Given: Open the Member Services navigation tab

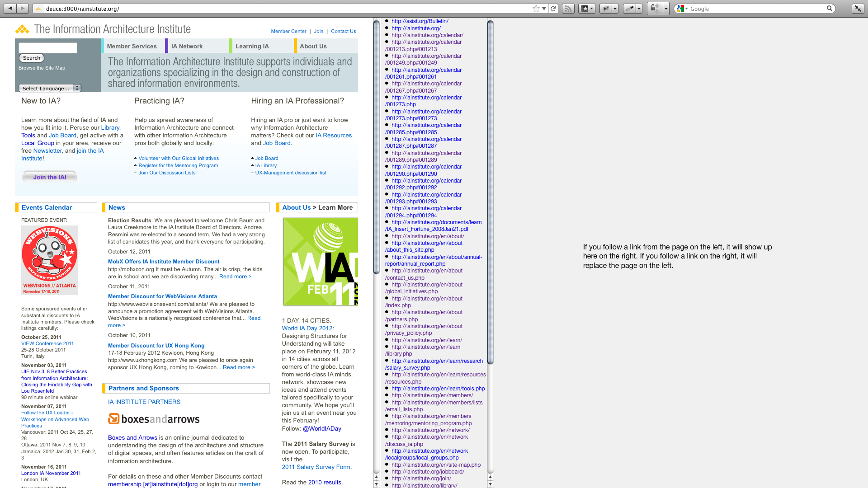Looking at the screenshot, I should [132, 46].
